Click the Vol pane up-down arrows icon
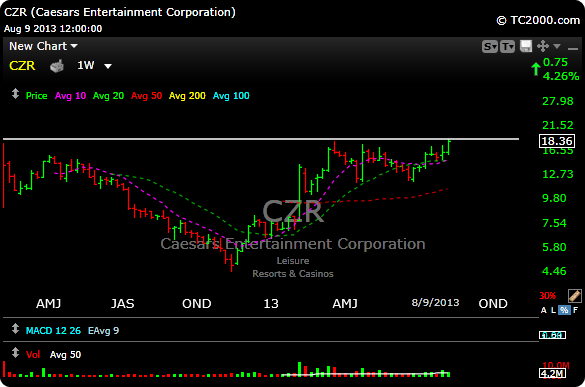 click(15, 353)
